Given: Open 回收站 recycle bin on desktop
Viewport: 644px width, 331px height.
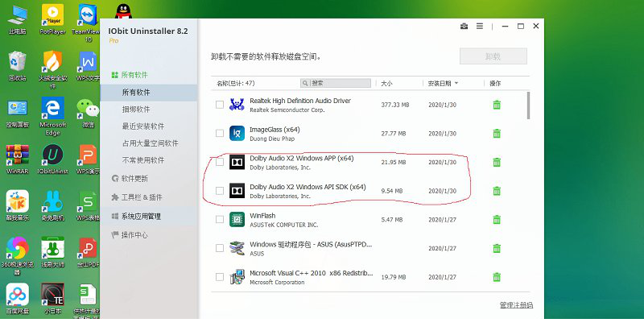Looking at the screenshot, I should [18, 66].
